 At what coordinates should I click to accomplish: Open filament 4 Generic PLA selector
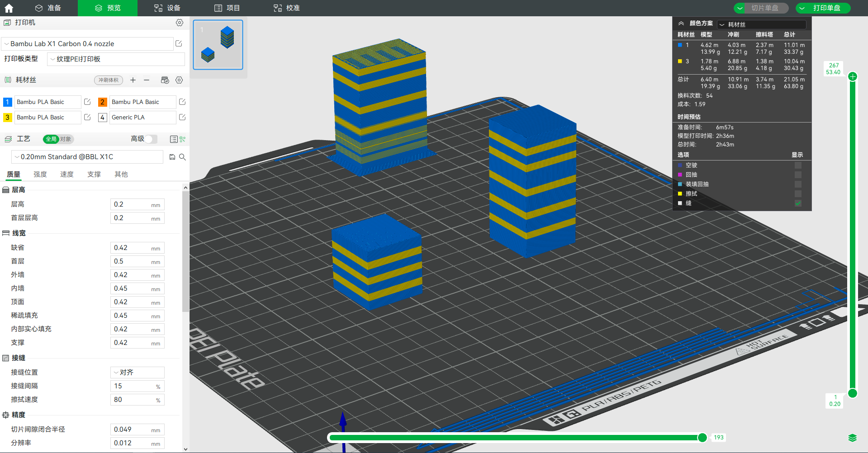142,118
